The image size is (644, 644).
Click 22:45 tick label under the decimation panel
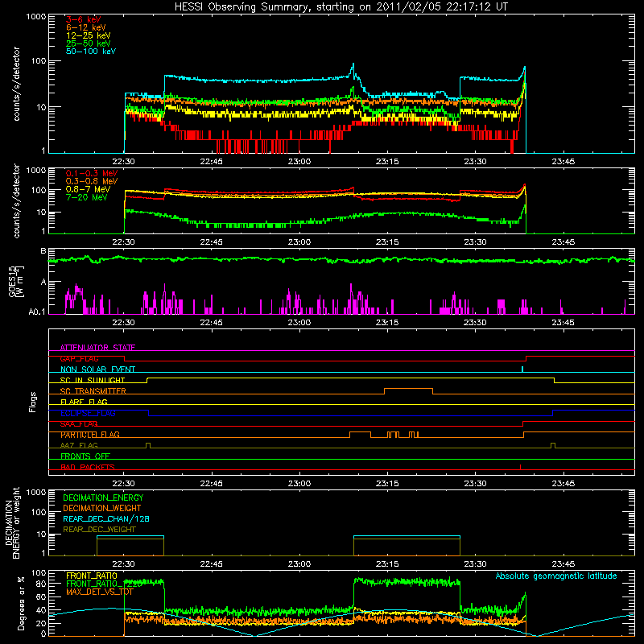pyautogui.click(x=211, y=564)
